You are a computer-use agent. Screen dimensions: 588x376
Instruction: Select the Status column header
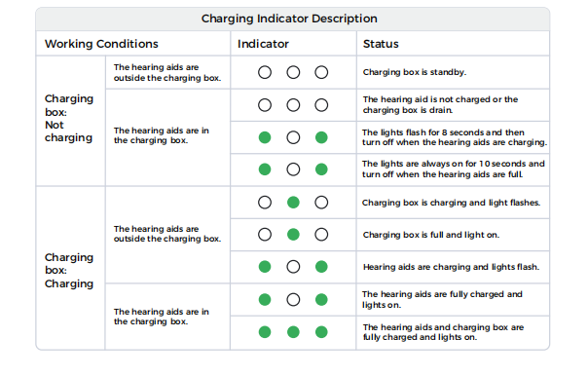[381, 44]
